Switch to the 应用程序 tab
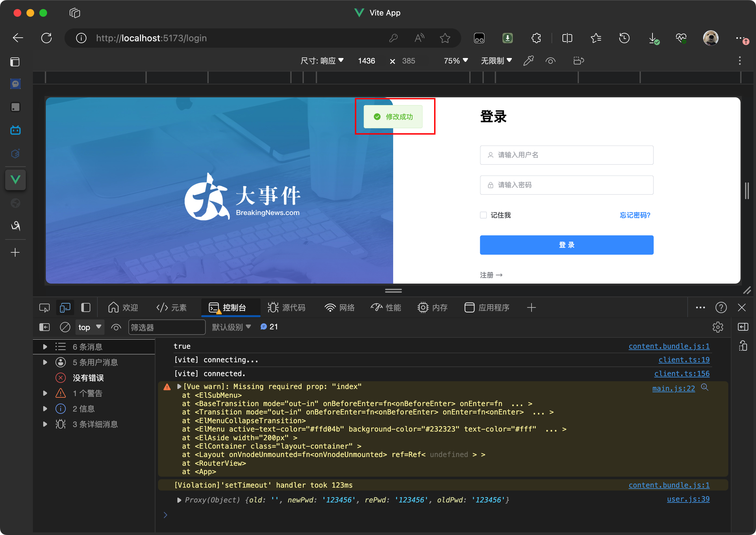The width and height of the screenshot is (756, 535). click(487, 307)
